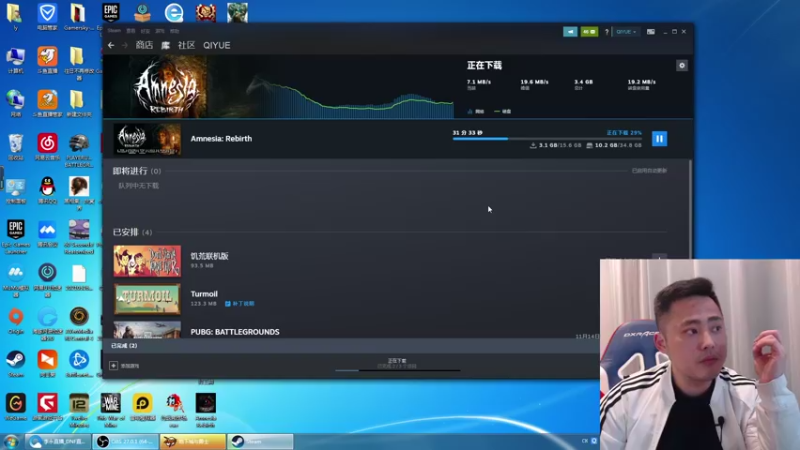Go back with the Steam back arrow
Viewport: 800px width, 450px height.
(111, 45)
